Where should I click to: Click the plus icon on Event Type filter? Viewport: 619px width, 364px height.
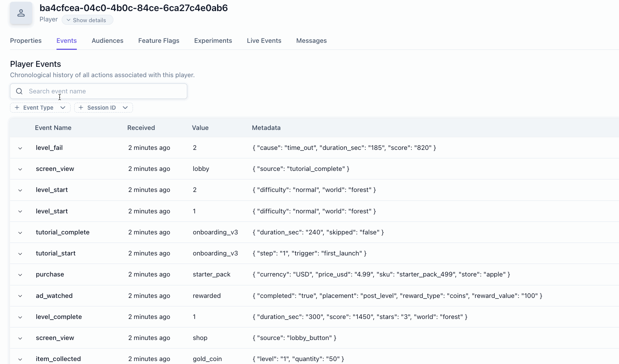coord(17,107)
